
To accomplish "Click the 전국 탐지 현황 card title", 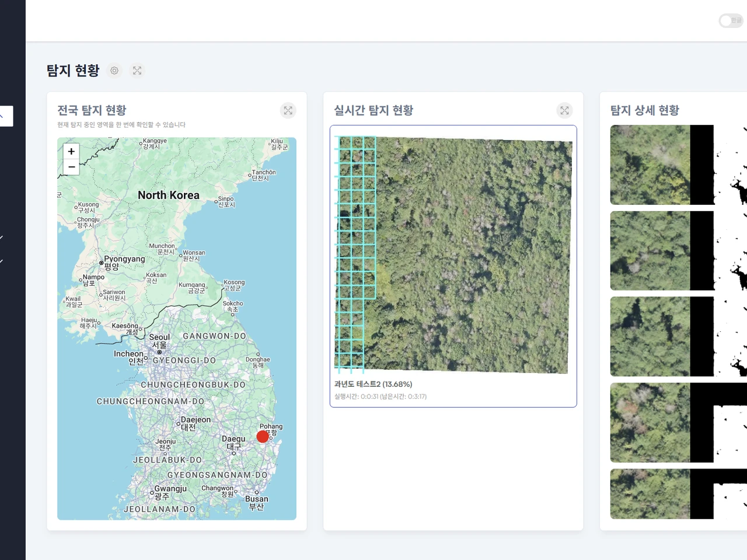I will click(92, 110).
